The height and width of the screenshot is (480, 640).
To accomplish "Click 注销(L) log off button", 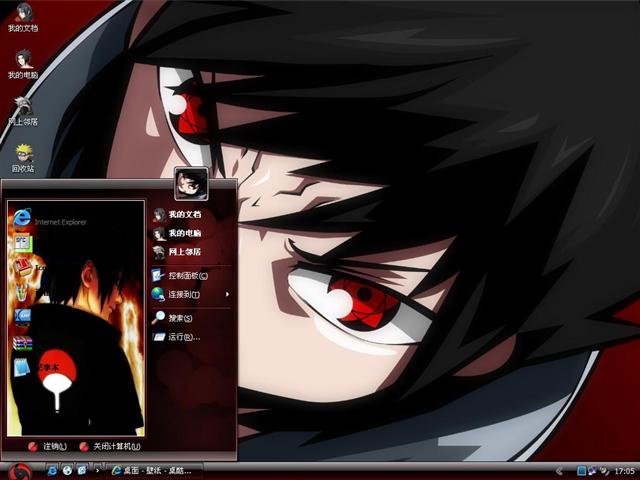I will click(x=47, y=447).
